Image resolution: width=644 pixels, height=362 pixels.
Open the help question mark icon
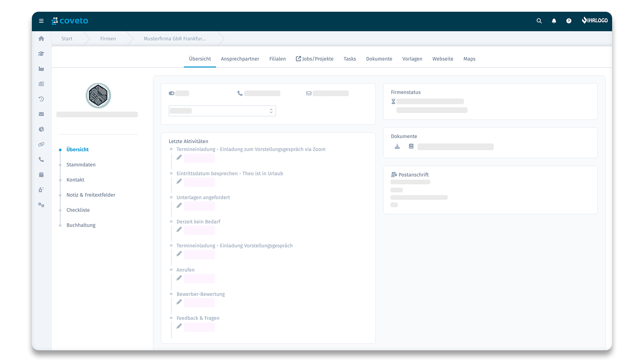(569, 21)
